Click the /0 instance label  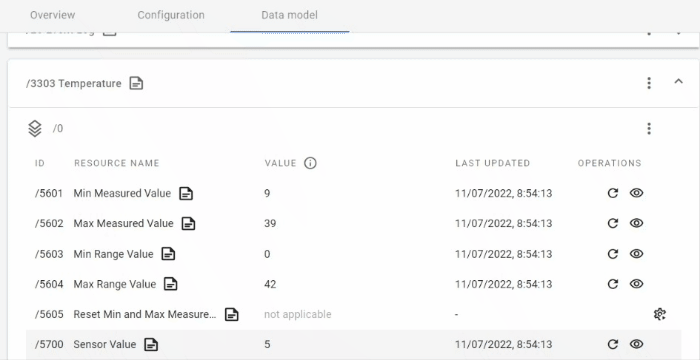tap(58, 129)
